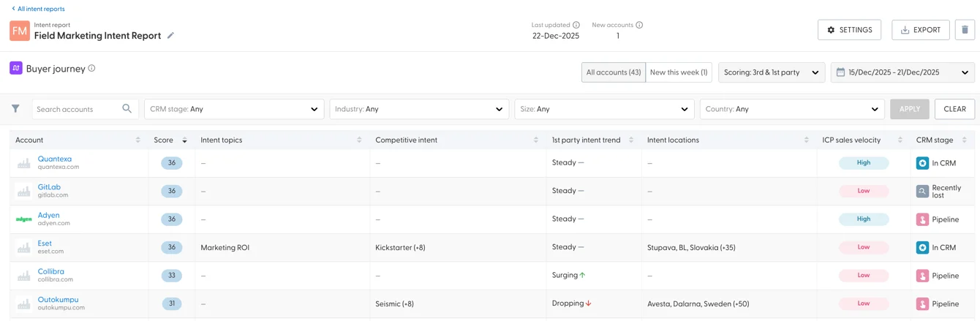
Task: Click the Apply filters button
Action: [x=910, y=109]
